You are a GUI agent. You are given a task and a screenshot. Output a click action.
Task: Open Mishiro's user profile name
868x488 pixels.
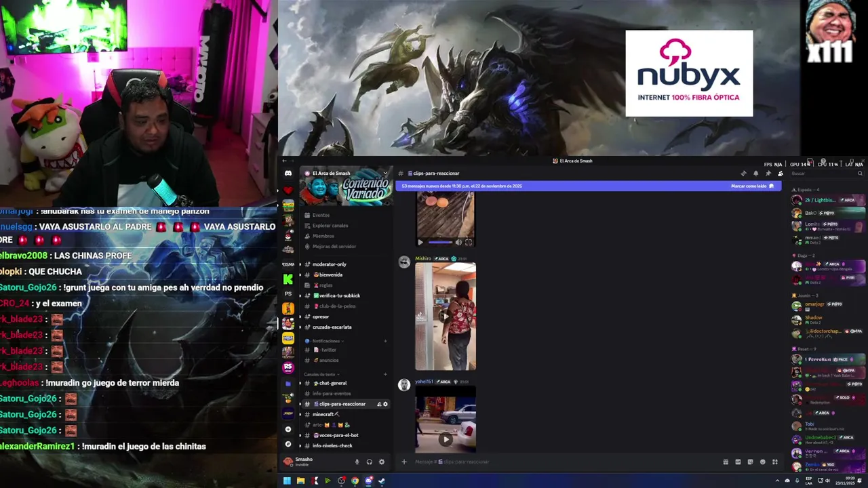(x=423, y=258)
